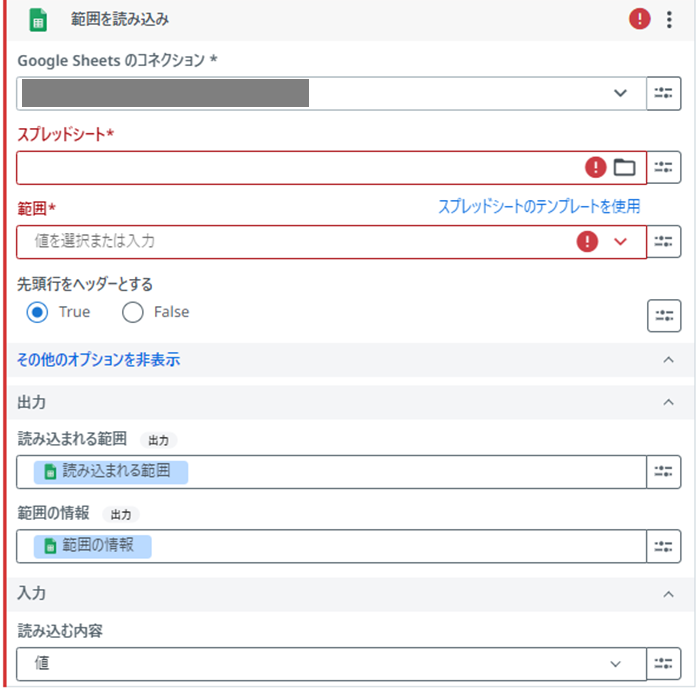Open settings icon beside the 範囲 field
Screen dimensions: 698x696
click(x=663, y=242)
